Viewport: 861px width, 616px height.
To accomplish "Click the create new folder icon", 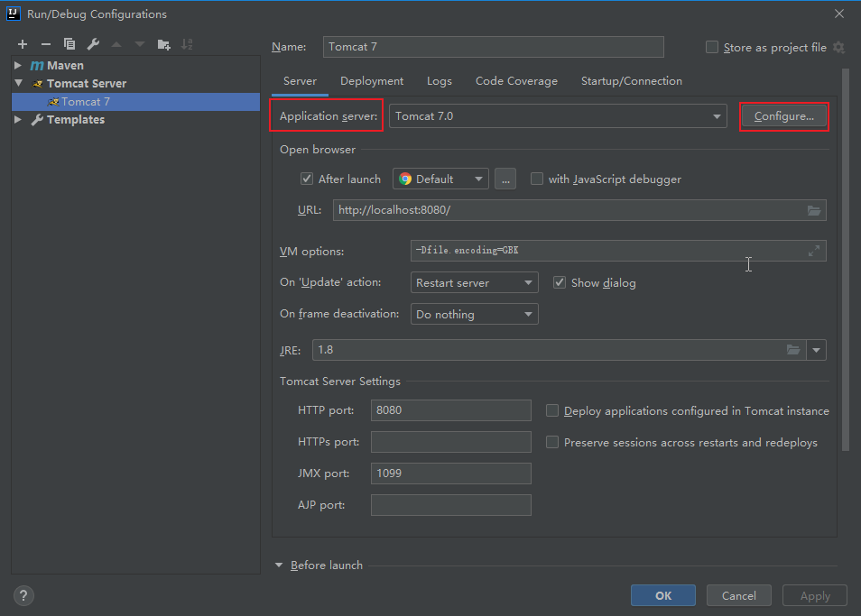I will (x=163, y=44).
